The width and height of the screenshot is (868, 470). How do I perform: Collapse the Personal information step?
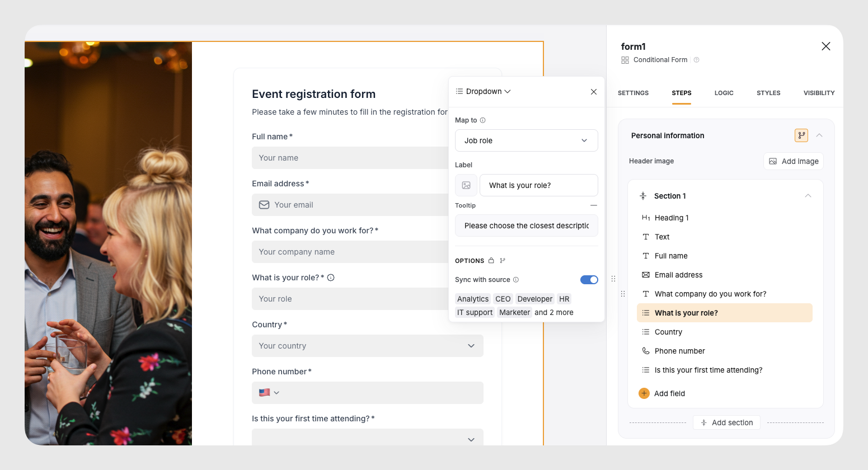pos(819,135)
